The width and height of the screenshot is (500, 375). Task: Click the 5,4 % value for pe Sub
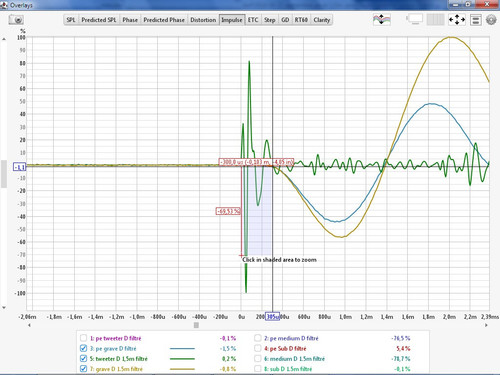click(403, 349)
